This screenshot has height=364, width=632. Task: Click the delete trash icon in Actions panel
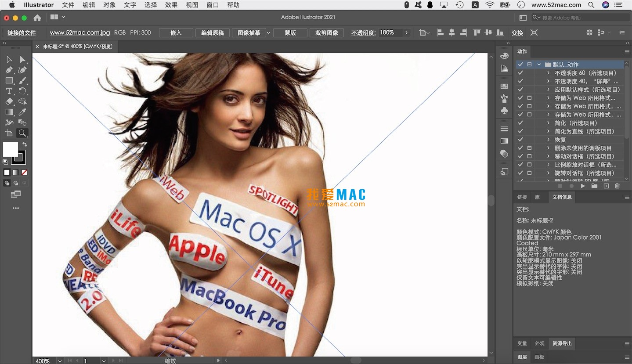coord(617,186)
